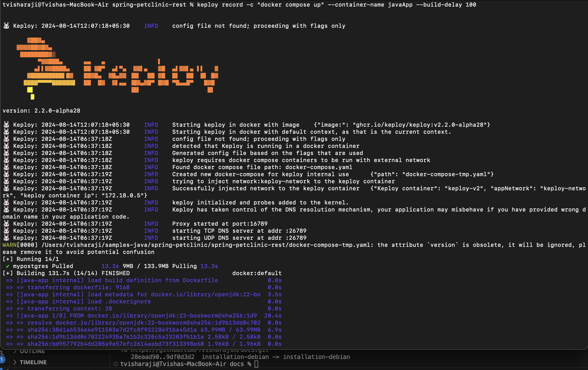The image size is (588, 370).
Task: Click the '6.9s' duration value
Action: click(x=275, y=330)
